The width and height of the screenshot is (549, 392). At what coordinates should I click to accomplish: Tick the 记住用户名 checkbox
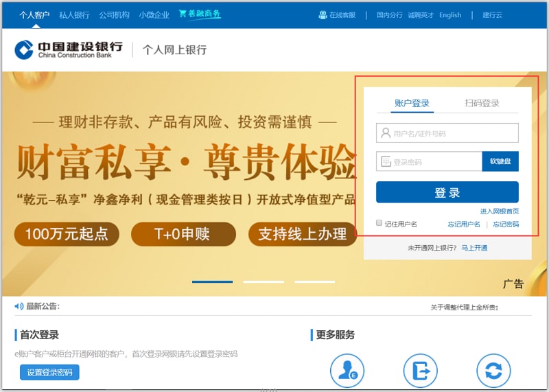point(379,223)
